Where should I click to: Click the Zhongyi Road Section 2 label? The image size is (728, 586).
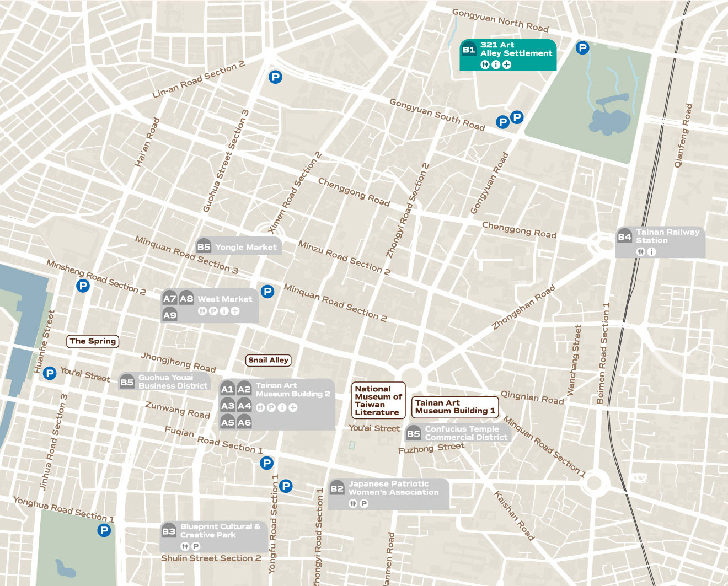[407, 211]
